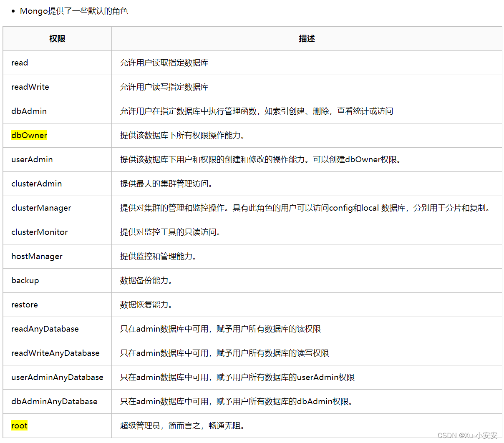Screen dimensions: 504x443
Task: Select the backup role label
Action: click(x=25, y=280)
